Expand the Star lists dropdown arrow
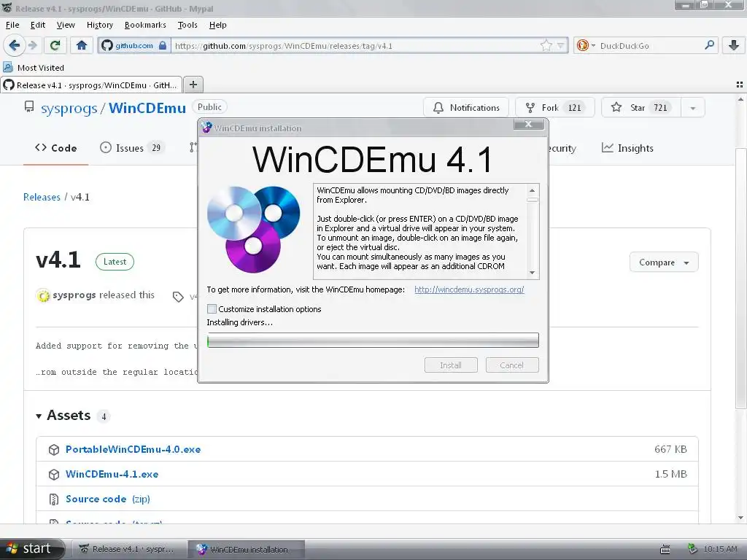The image size is (747, 560). coord(693,108)
